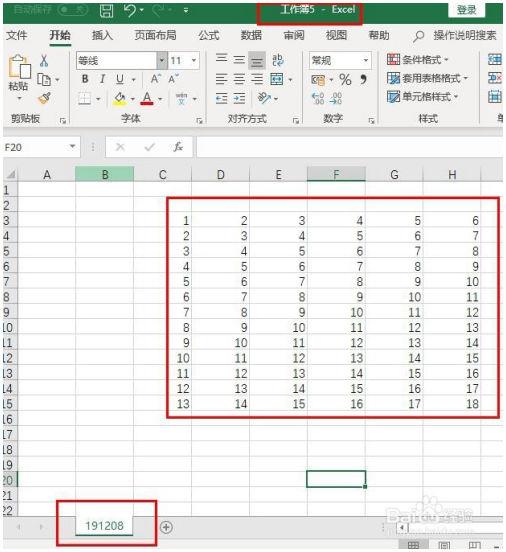The height and width of the screenshot is (552, 506).
Task: Click the percent style icon
Action: [345, 80]
